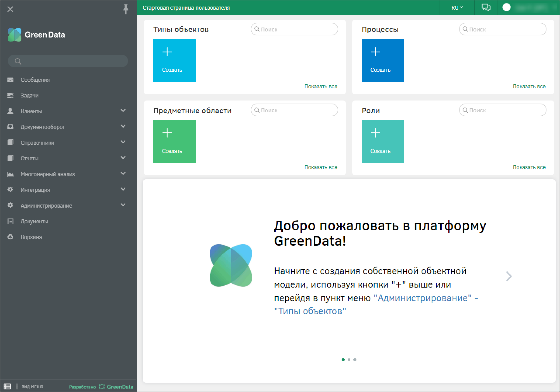The width and height of the screenshot is (560, 392).
Task: Switch menu view via list icon at bottom
Action: tap(7, 386)
